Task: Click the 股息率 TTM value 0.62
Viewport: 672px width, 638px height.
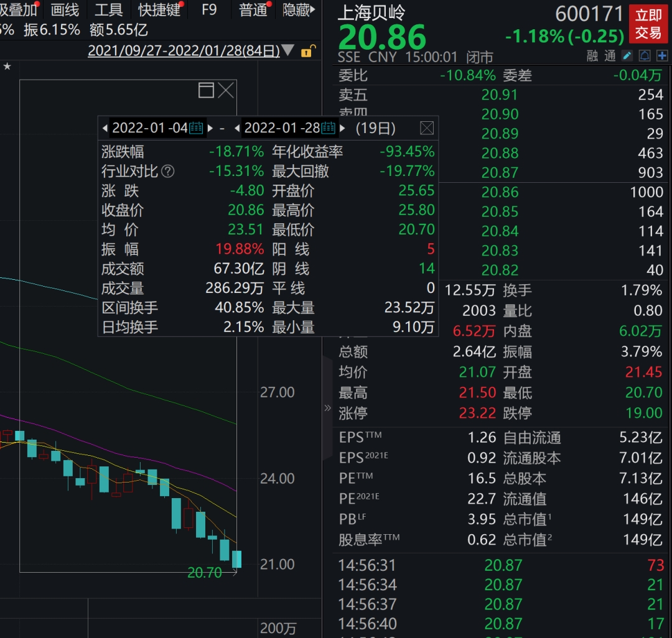Action: 482,540
